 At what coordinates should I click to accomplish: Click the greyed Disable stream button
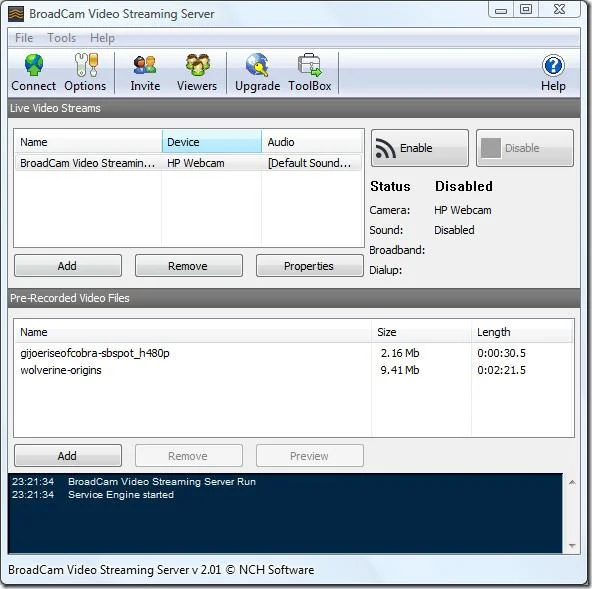524,148
